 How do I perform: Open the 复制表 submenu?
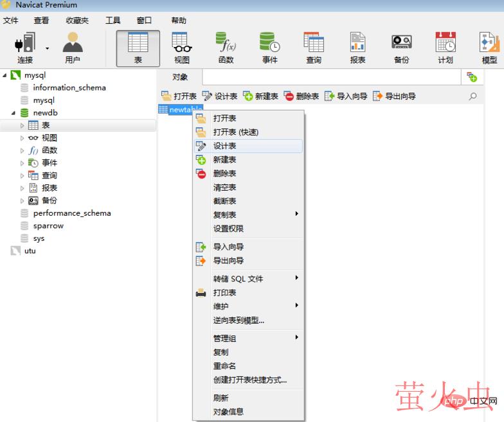pos(248,215)
